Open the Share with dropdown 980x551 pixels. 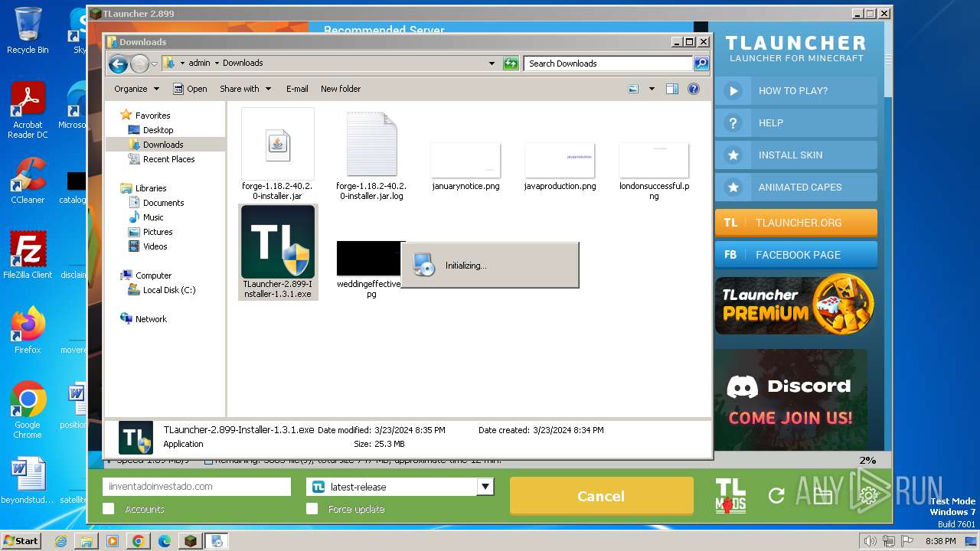(x=245, y=89)
